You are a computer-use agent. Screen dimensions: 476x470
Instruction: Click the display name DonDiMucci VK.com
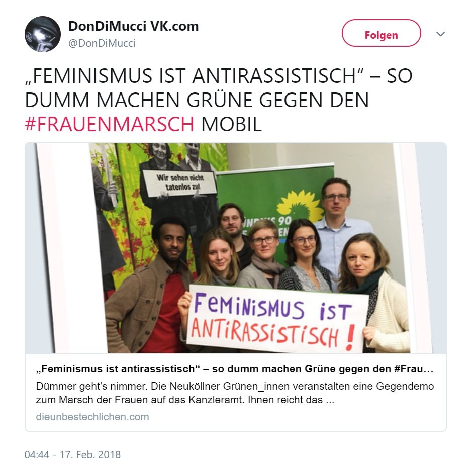134,26
